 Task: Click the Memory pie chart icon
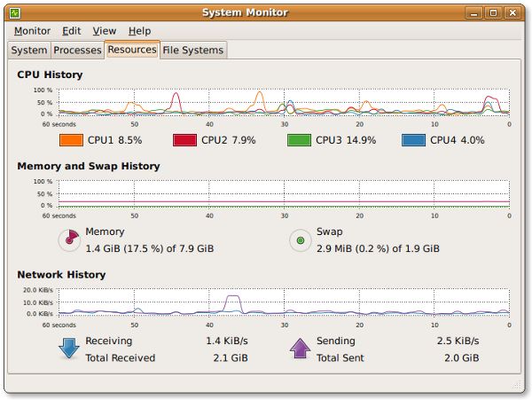(x=69, y=239)
